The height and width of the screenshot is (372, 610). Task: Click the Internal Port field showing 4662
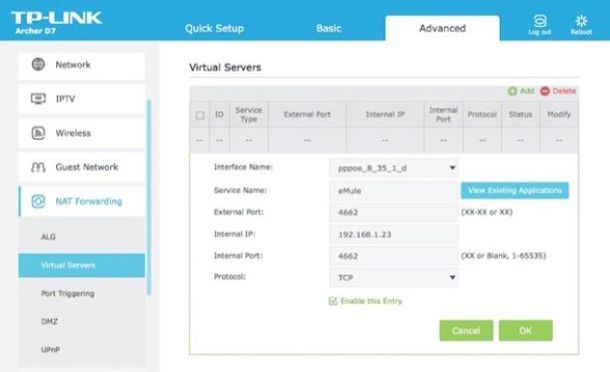[394, 256]
